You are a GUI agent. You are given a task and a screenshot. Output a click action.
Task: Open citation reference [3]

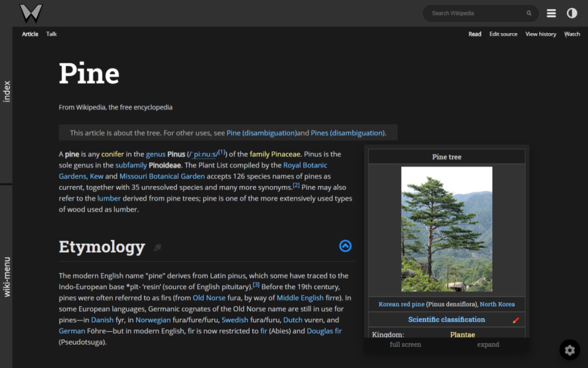[256, 285]
